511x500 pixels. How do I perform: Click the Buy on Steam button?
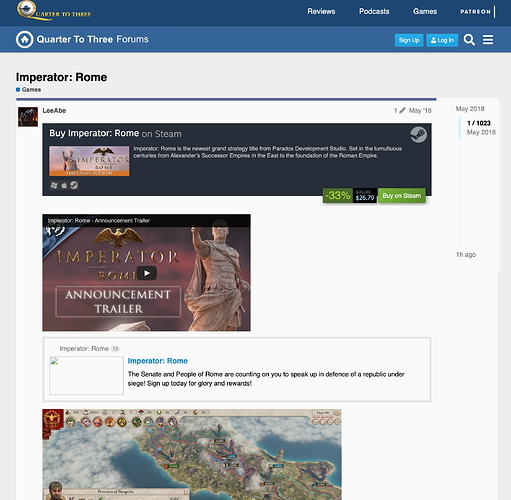pos(402,196)
